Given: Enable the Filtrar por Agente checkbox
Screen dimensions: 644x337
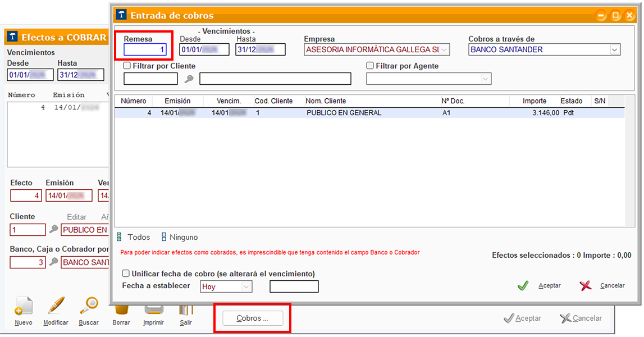Looking at the screenshot, I should click(x=370, y=66).
